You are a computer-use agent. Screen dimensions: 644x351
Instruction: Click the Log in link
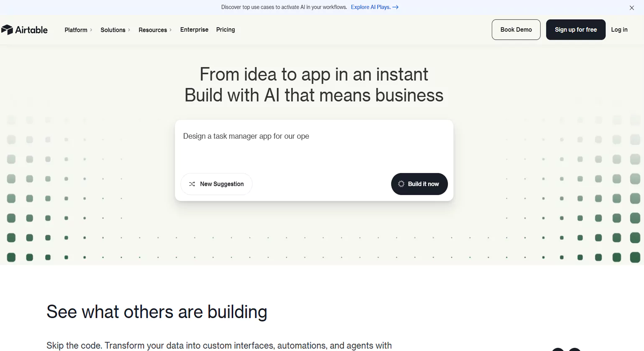(x=619, y=30)
